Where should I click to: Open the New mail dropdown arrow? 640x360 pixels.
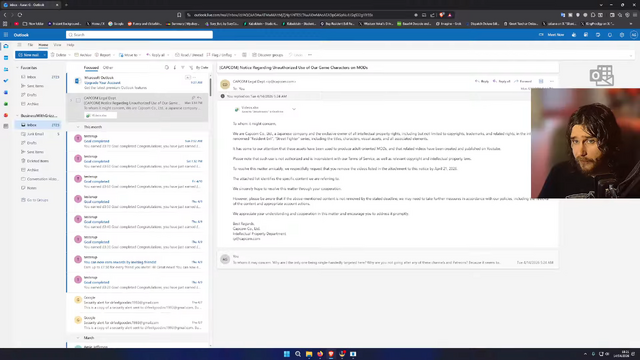pyautogui.click(x=44, y=55)
